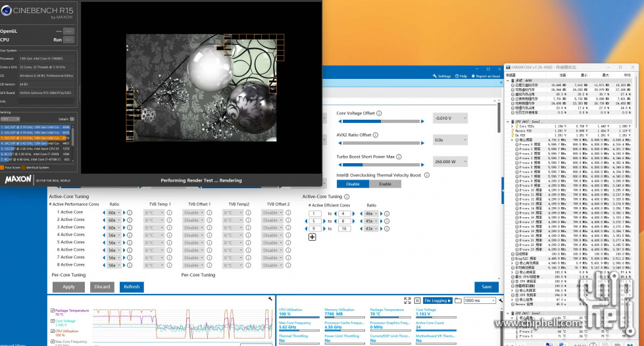
Task: Click the 'Package Temperature' 70 °C monitor tile
Action: tap(390, 312)
